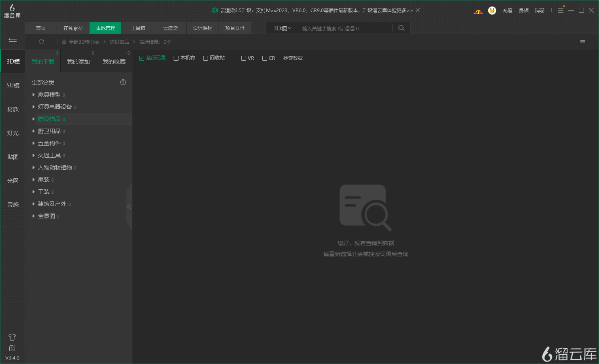The width and height of the screenshot is (599, 364).
Task: Expand the 厨卫用品 category
Action: [x=34, y=131]
